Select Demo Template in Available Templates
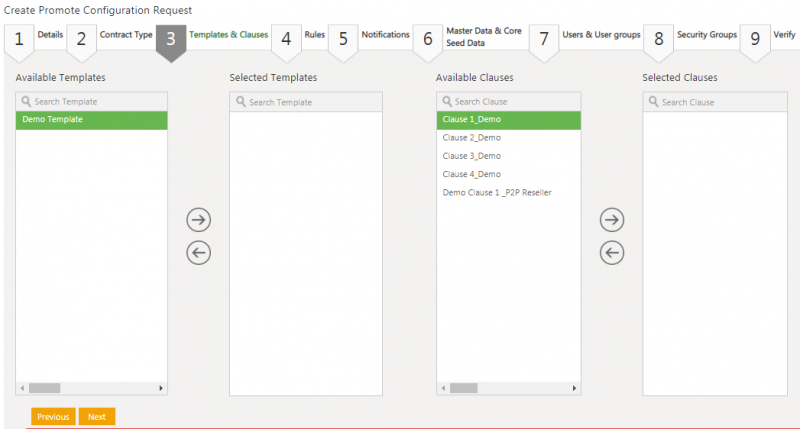 pyautogui.click(x=91, y=120)
